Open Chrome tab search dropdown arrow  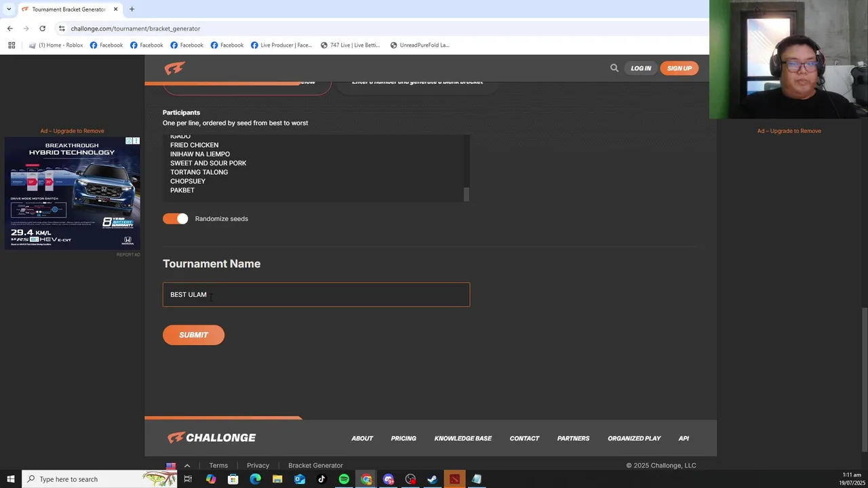pos(9,9)
